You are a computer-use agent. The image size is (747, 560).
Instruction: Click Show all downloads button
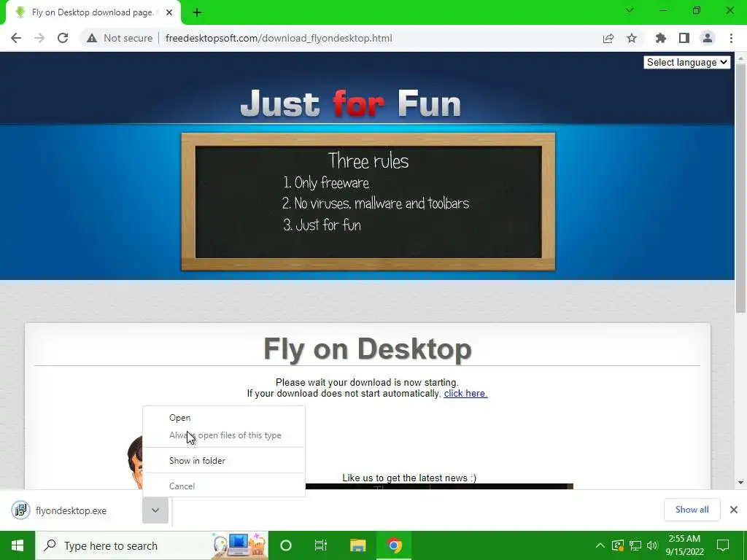(692, 510)
